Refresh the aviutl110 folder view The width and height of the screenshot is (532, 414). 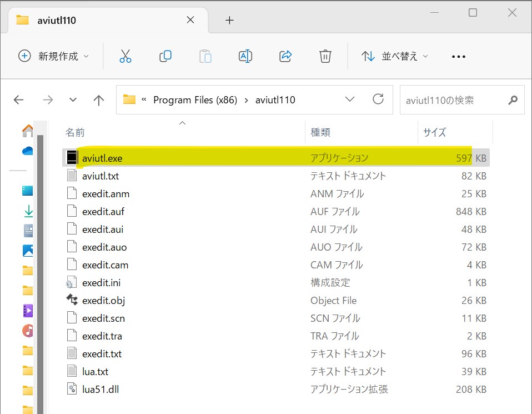pos(378,99)
